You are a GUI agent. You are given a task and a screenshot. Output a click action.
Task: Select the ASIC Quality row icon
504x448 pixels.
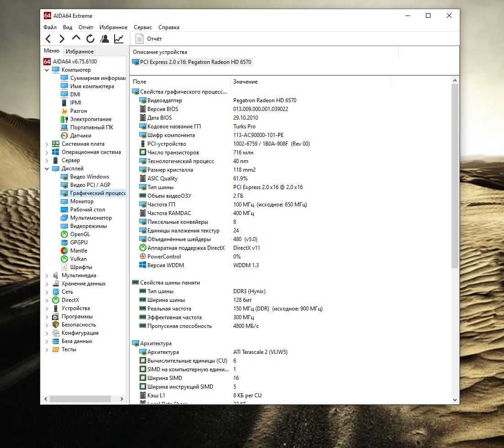click(143, 179)
